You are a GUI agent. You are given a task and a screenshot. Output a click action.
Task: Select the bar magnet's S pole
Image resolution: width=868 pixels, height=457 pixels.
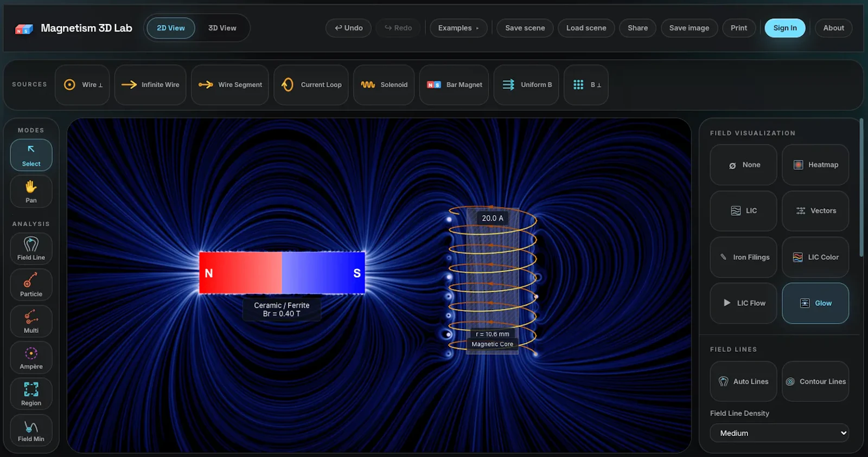pos(357,273)
